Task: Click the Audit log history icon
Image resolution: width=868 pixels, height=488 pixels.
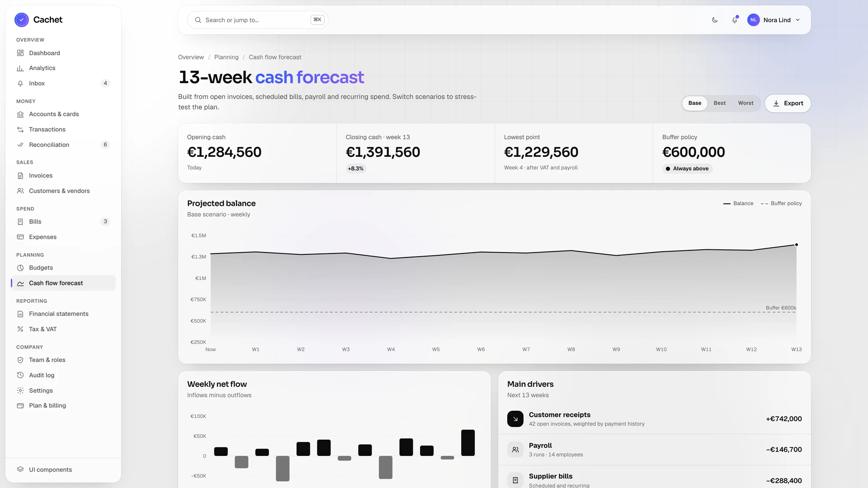Action: click(x=20, y=375)
